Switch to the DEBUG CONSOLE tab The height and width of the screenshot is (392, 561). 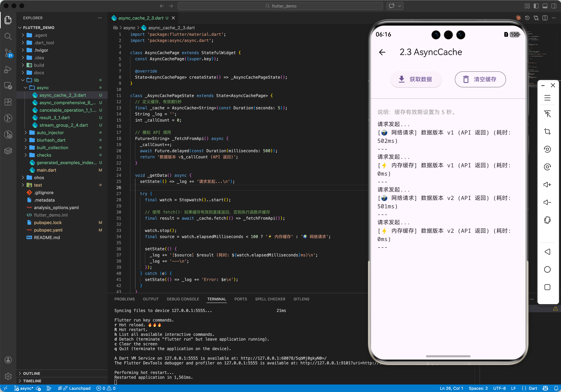183,299
